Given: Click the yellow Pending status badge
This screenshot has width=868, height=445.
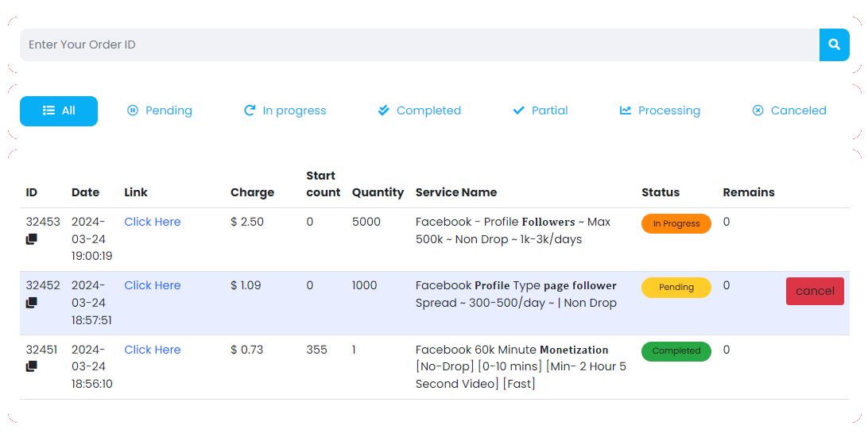Looking at the screenshot, I should coord(676,288).
